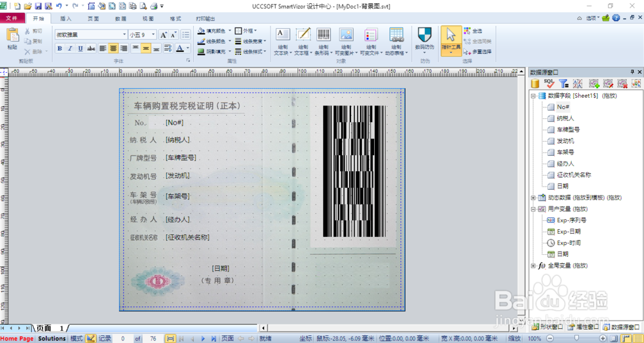Screen dimensions: 644x343
Task: Select the Pointer Tool (指针工具) arrow
Action: (x=451, y=40)
